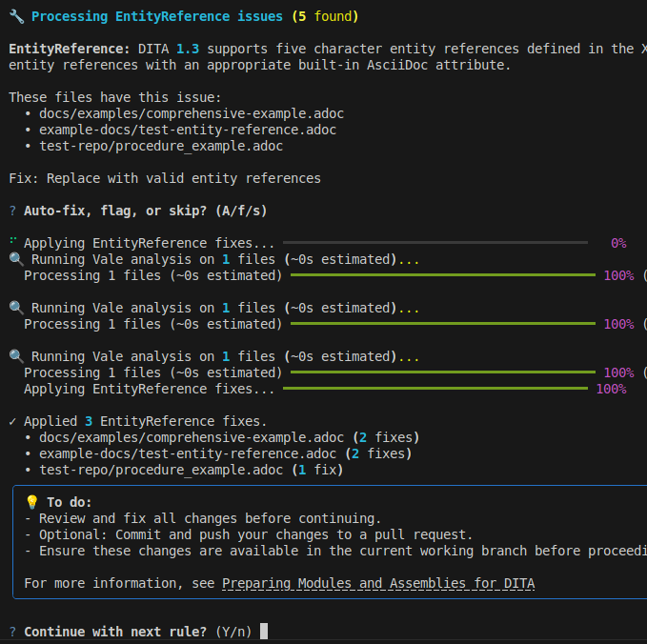
Task: Click the completed 100% Applying EntityReference fixes progress bar
Action: (435, 389)
